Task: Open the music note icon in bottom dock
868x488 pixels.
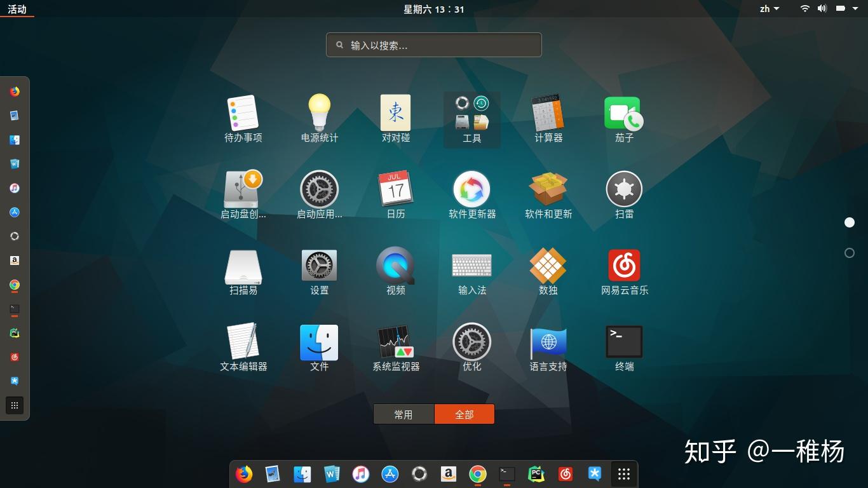Action: point(360,474)
